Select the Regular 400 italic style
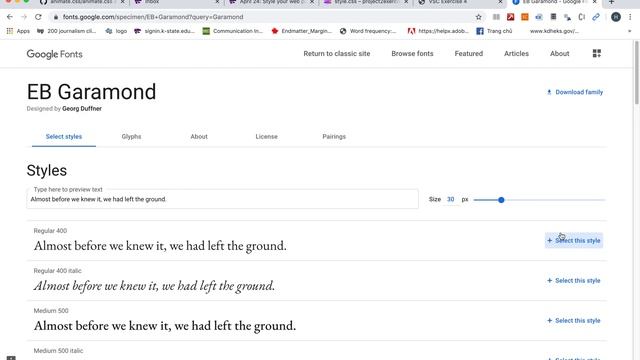 (x=574, y=280)
